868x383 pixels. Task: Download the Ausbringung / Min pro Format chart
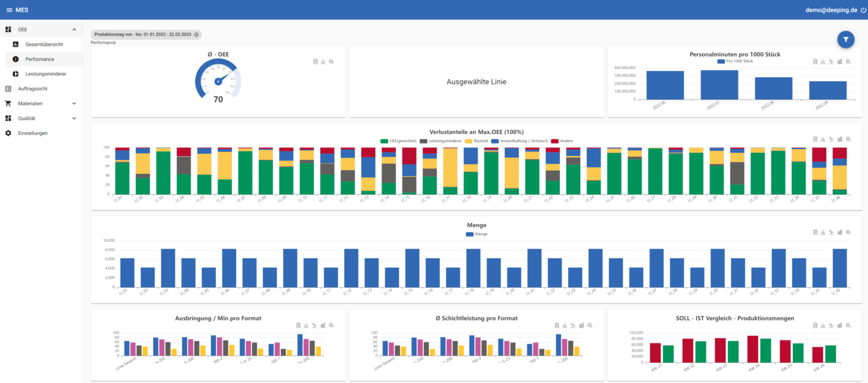tap(306, 325)
